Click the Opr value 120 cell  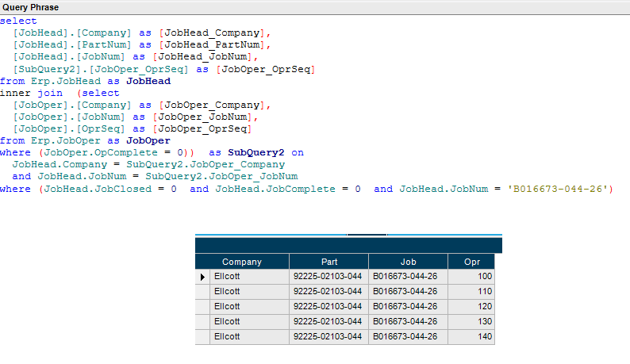tap(471, 307)
